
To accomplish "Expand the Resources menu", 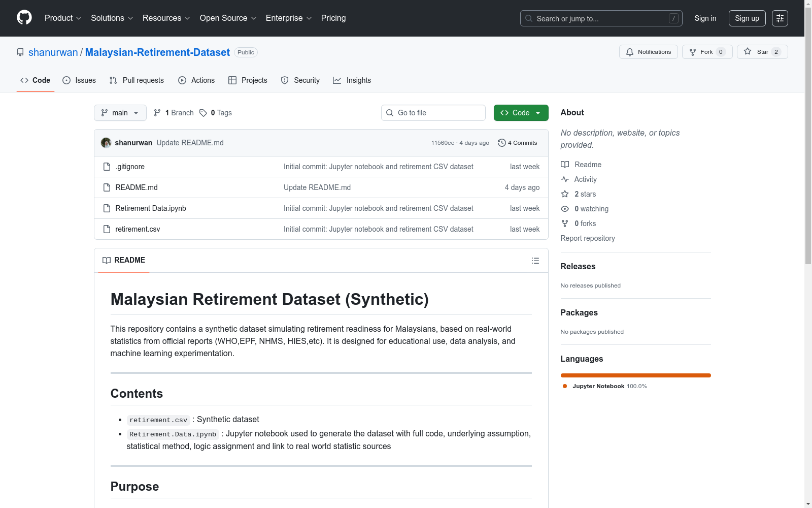I will pos(166,18).
